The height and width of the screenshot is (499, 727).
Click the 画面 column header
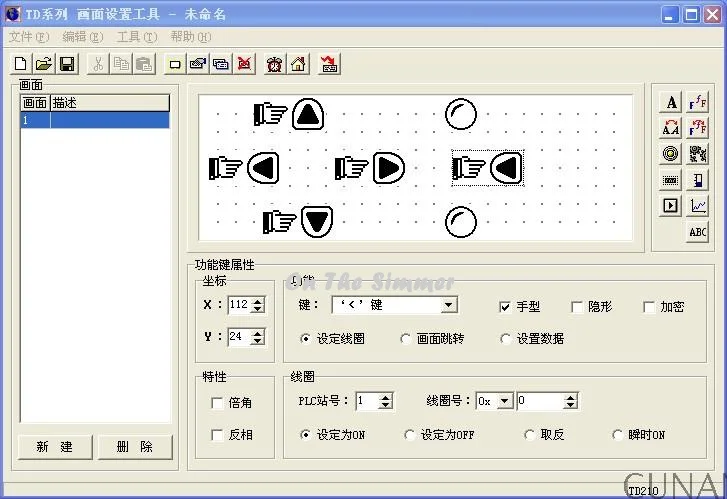tap(35, 103)
